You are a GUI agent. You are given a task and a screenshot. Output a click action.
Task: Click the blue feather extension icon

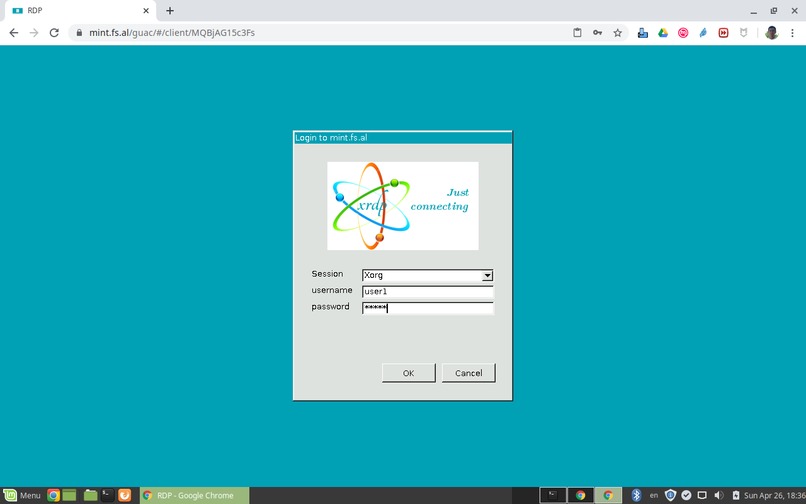tap(703, 33)
